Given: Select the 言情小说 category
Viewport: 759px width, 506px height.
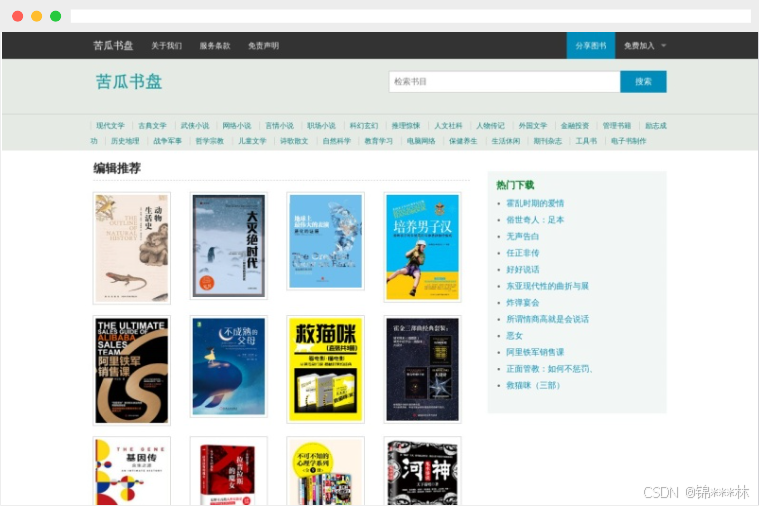Looking at the screenshot, I should 279,125.
